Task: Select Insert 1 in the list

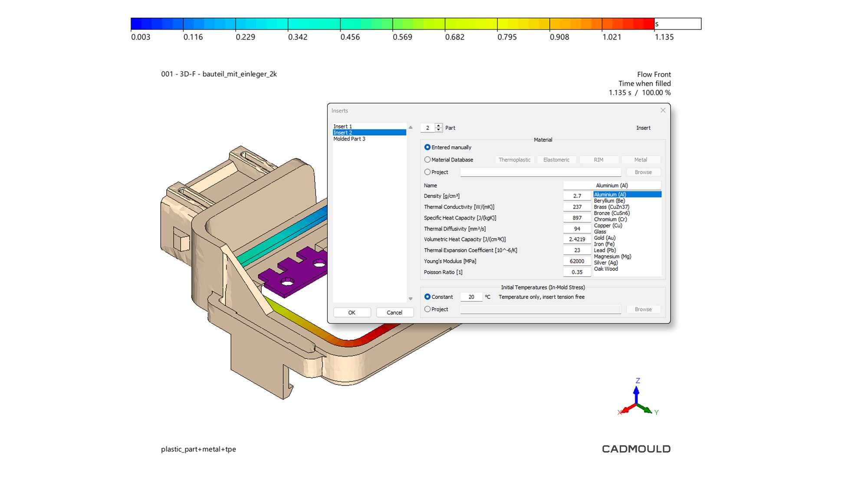Action: (343, 126)
